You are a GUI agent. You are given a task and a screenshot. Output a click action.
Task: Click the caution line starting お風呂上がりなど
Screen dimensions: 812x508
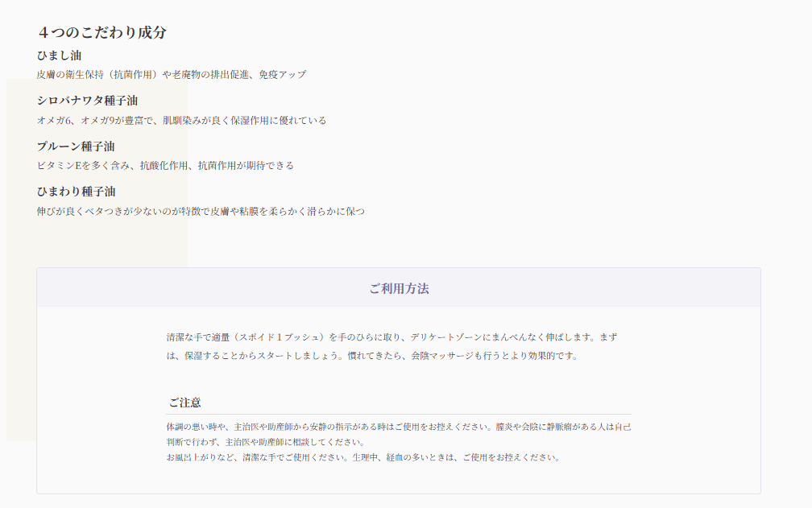point(362,457)
